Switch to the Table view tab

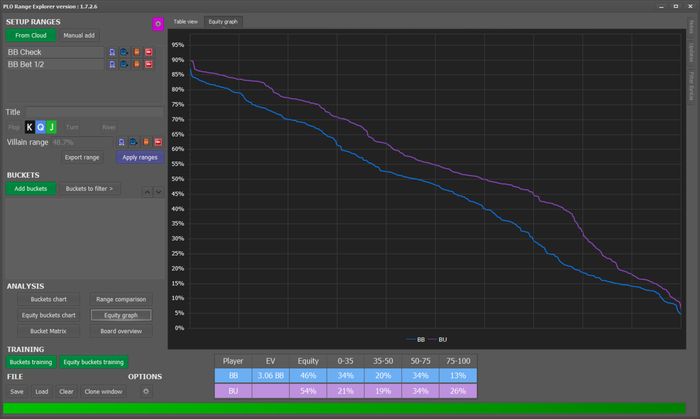tap(185, 20)
